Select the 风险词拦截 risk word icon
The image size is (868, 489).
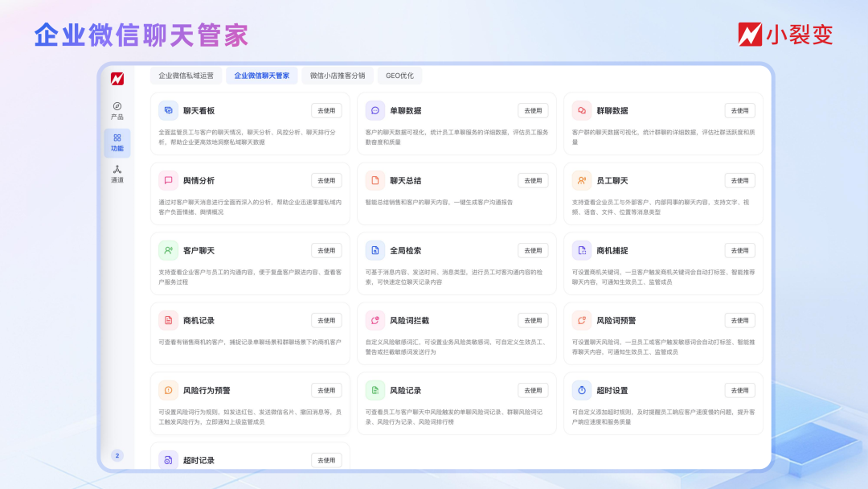(375, 320)
